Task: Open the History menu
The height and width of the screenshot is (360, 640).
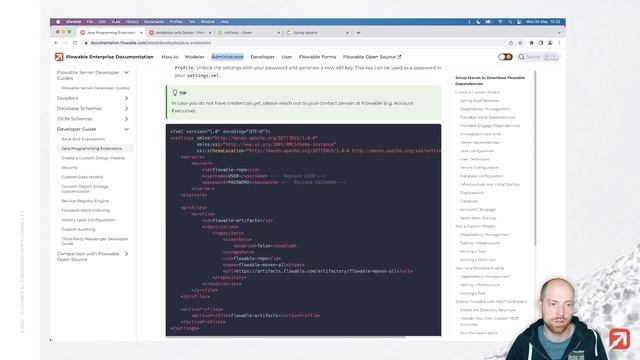Action: (x=132, y=22)
